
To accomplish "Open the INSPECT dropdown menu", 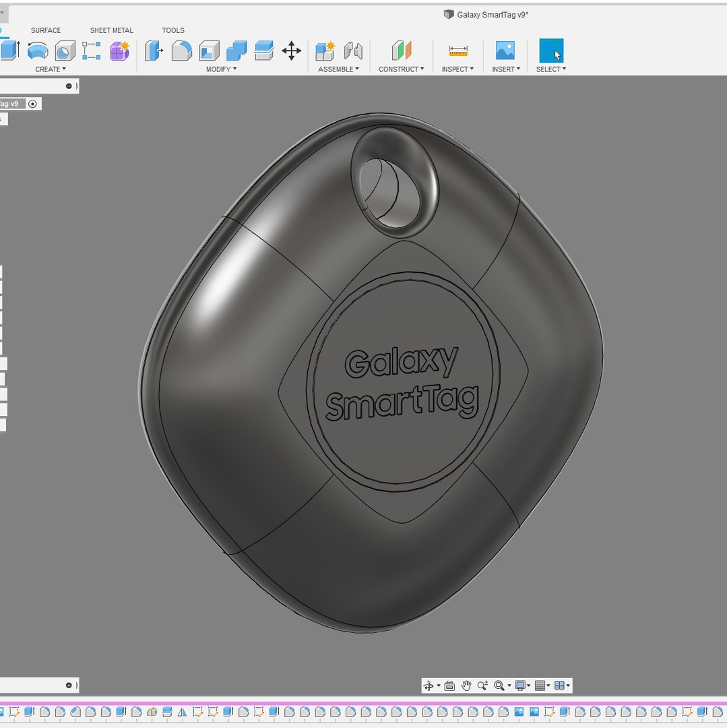I will tap(458, 69).
